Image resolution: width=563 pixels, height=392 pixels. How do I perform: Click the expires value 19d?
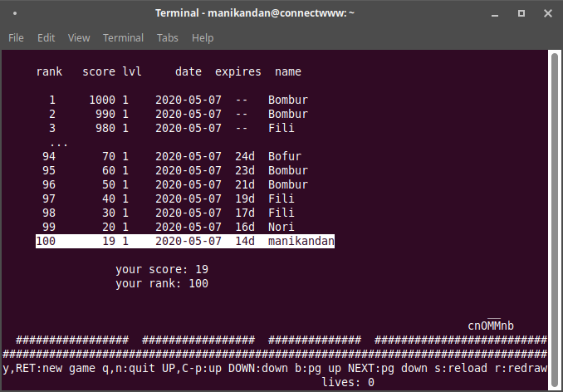(245, 198)
